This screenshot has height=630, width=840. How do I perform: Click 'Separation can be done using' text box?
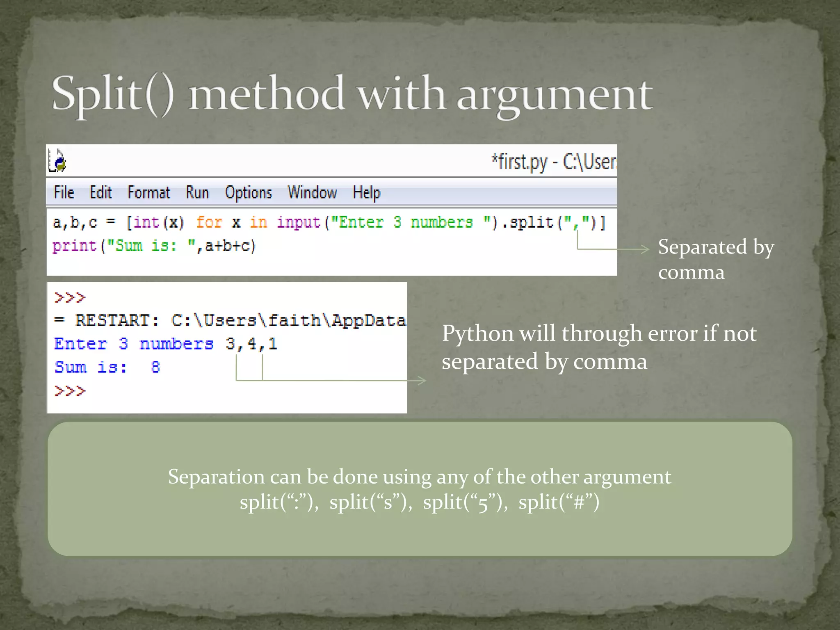tap(420, 489)
